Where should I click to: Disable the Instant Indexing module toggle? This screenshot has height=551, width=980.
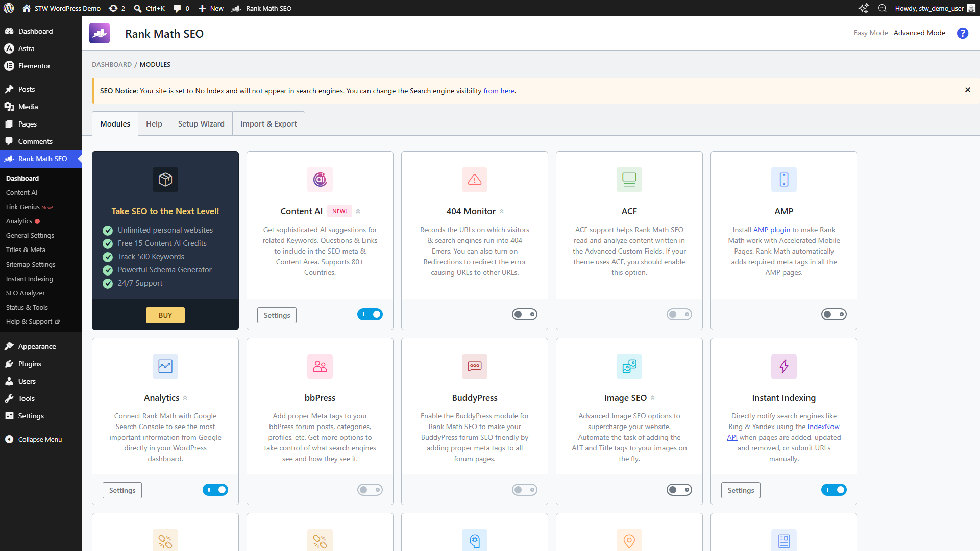click(x=834, y=490)
